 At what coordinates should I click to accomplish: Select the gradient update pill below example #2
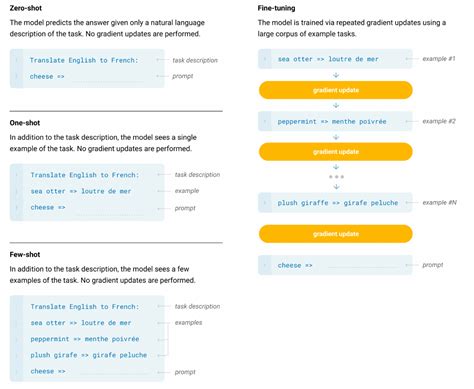point(336,152)
